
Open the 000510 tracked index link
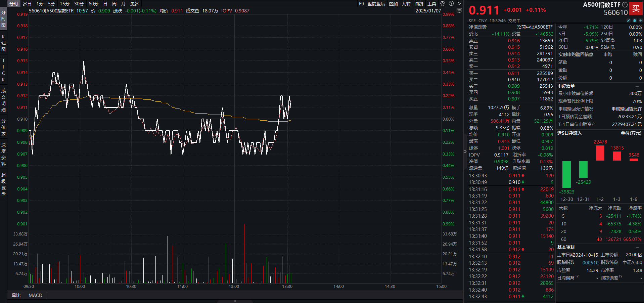(x=590, y=263)
